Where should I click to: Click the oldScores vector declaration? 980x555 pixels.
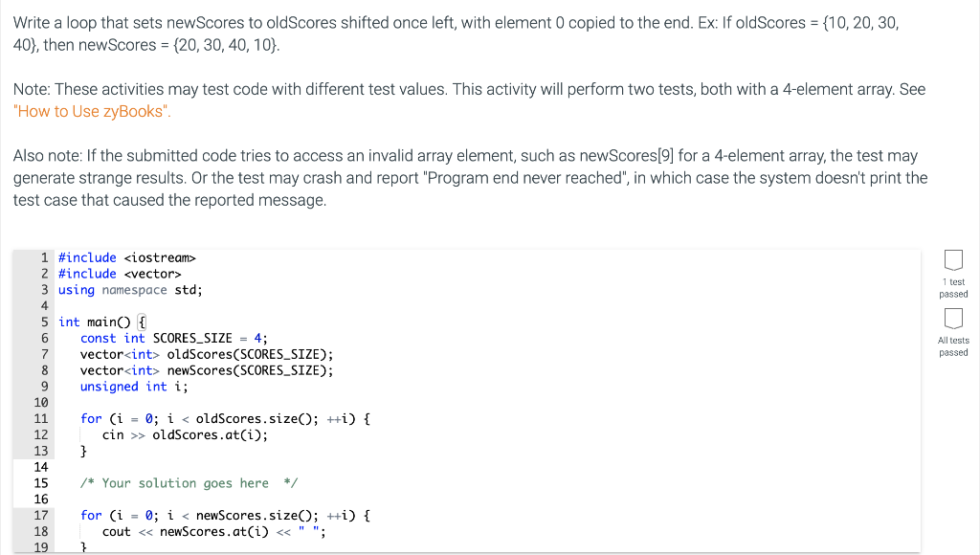[207, 354]
